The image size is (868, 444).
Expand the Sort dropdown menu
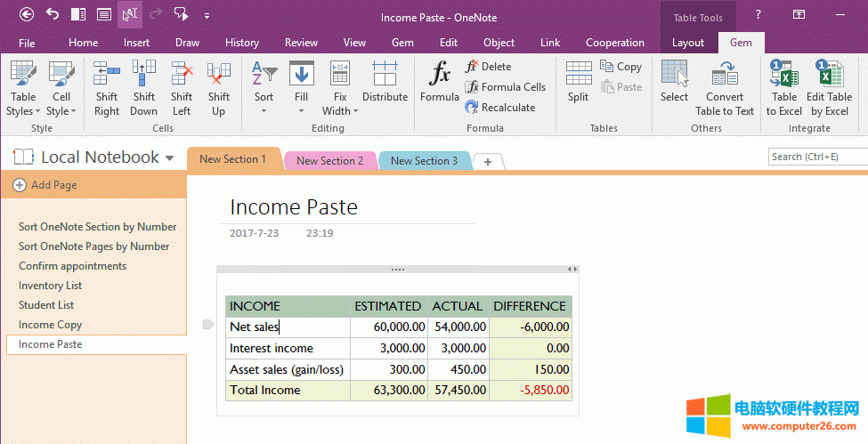264,111
